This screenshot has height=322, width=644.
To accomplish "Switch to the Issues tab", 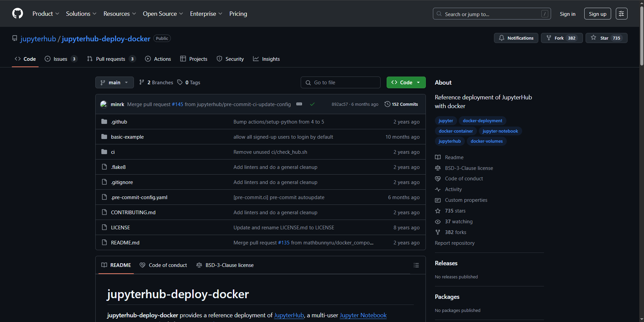I will pyautogui.click(x=61, y=59).
